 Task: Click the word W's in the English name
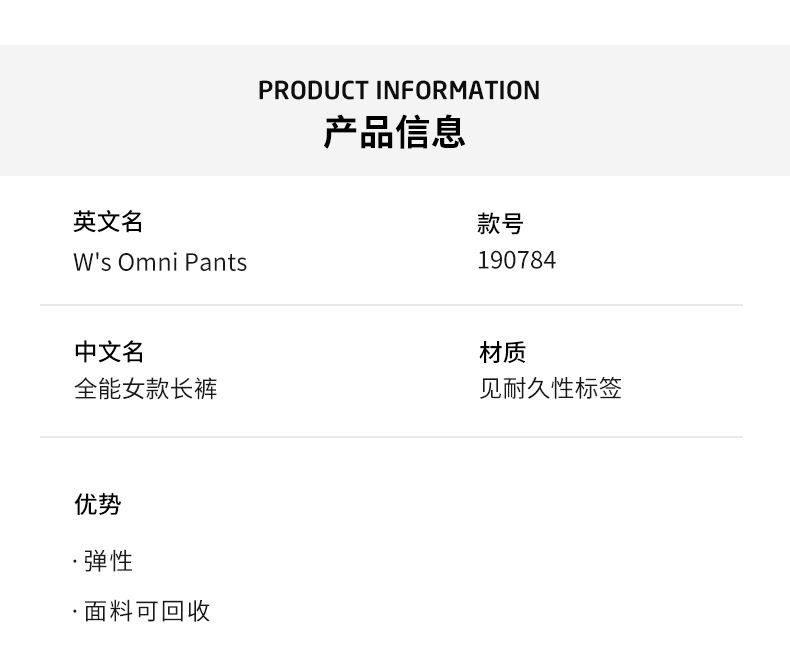[91, 262]
